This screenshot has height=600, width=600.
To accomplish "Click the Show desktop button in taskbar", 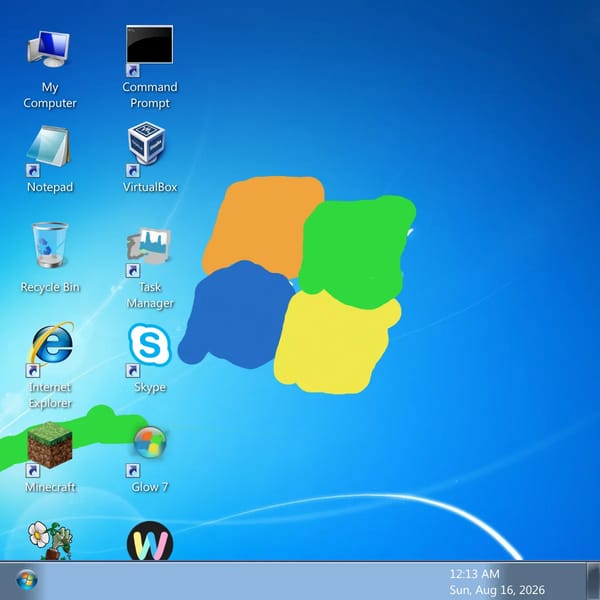I will click(593, 581).
